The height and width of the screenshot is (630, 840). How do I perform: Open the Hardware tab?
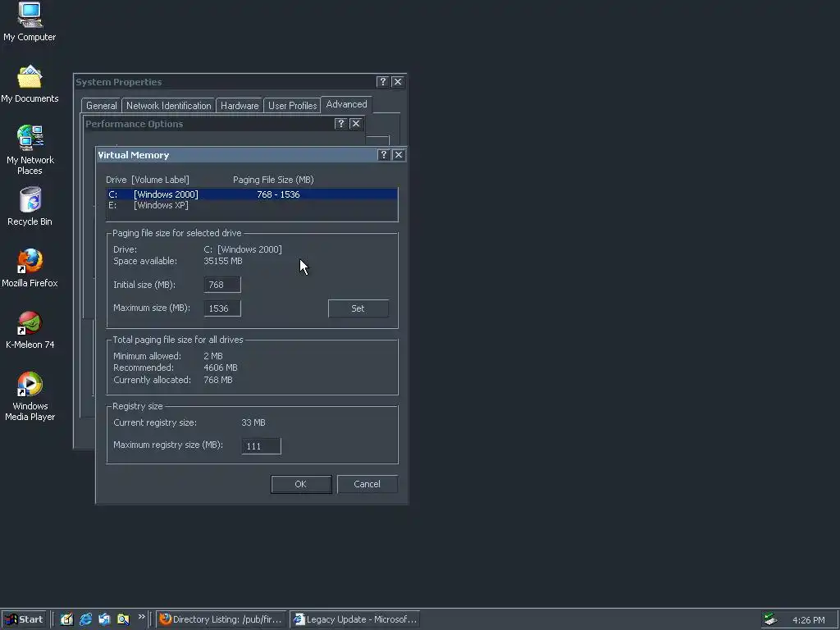pos(240,106)
